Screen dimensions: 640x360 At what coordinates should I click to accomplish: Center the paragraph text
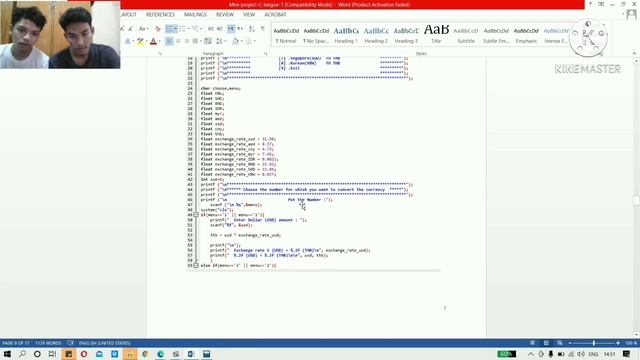point(178,41)
